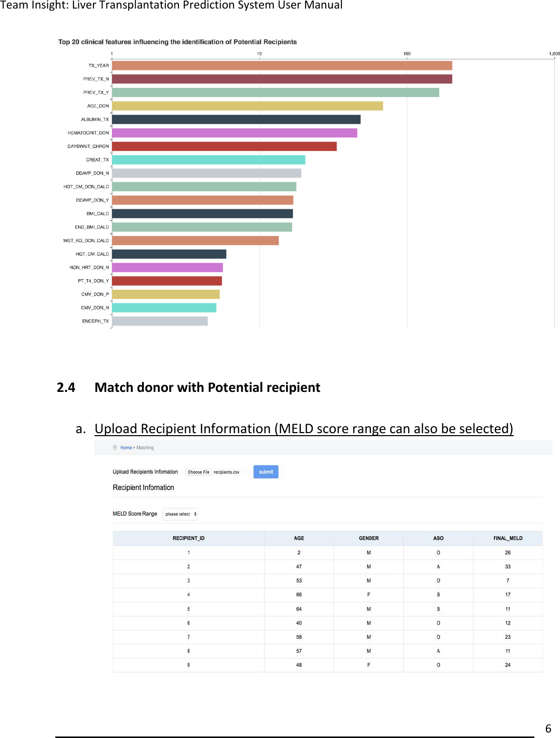Viewport: 560px width, 738px height.
Task: Click the FINAL_MELD column header
Action: coord(508,538)
